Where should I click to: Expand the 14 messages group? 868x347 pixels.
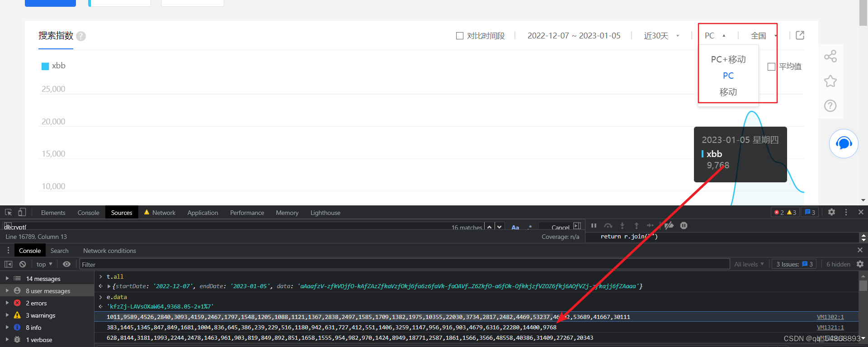pyautogui.click(x=7, y=279)
